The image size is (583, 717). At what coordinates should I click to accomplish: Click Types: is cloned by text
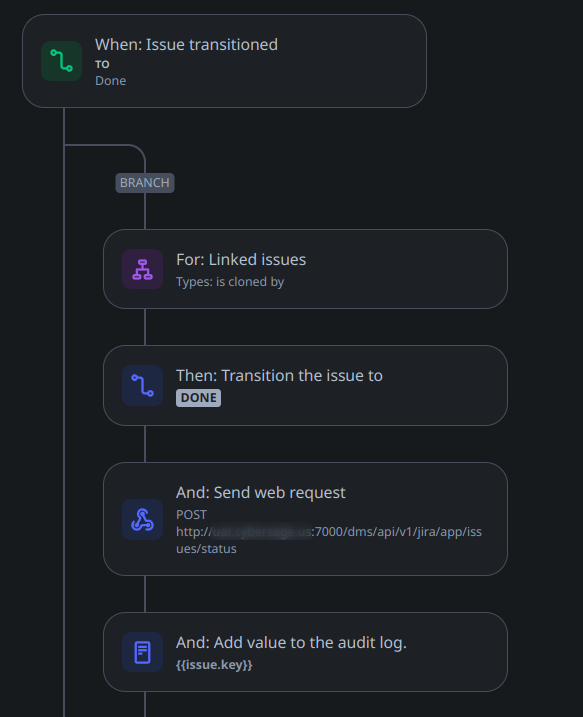230,282
